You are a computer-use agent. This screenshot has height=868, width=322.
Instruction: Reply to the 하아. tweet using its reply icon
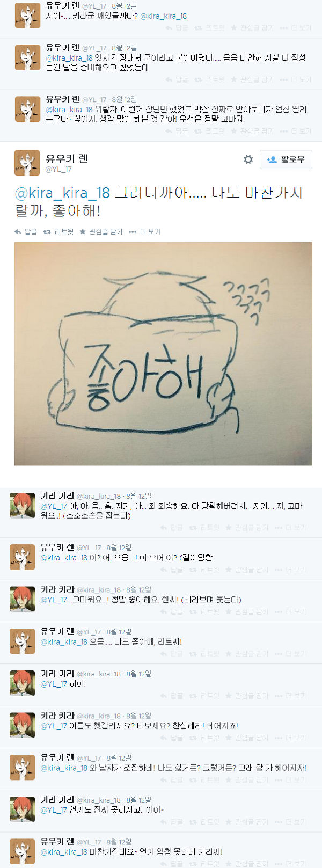[x=164, y=696]
